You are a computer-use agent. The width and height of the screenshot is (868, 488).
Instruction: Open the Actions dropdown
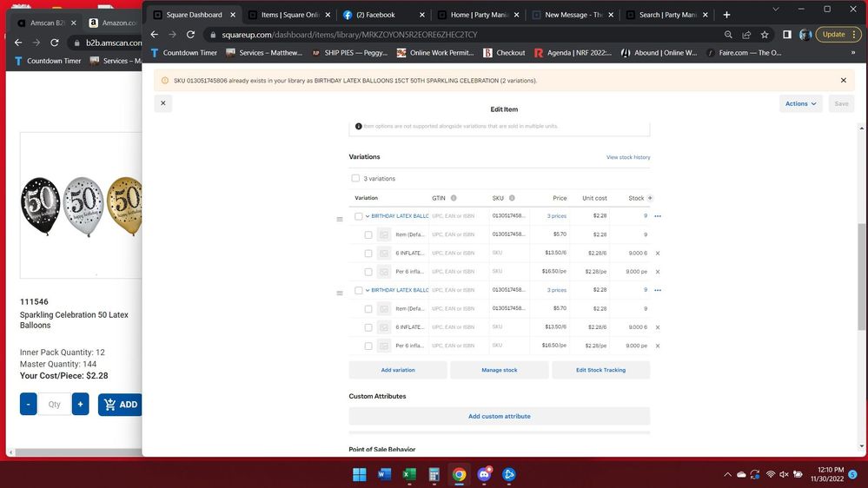tap(800, 103)
